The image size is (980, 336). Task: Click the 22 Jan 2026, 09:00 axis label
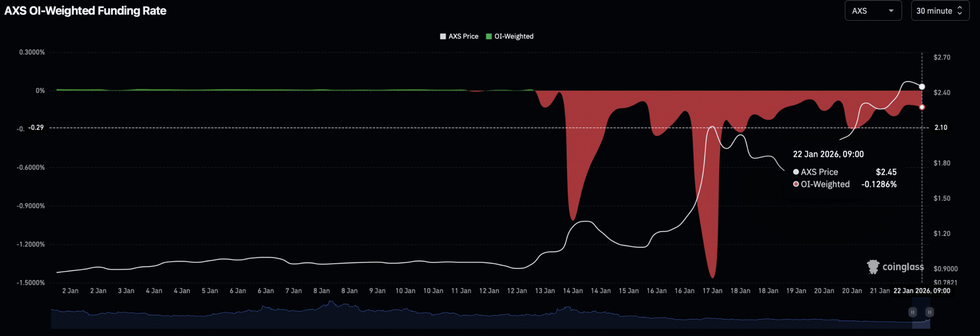point(922,291)
